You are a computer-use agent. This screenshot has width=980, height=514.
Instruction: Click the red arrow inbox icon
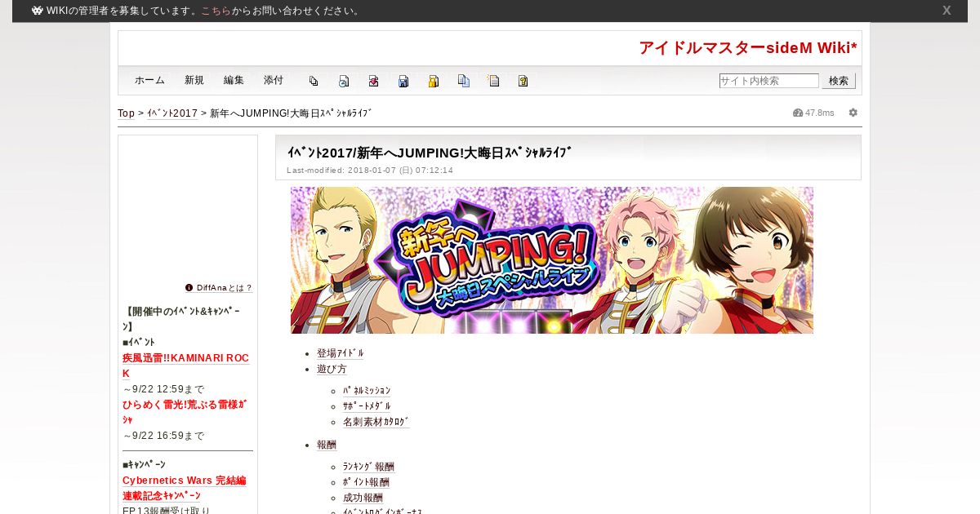373,81
